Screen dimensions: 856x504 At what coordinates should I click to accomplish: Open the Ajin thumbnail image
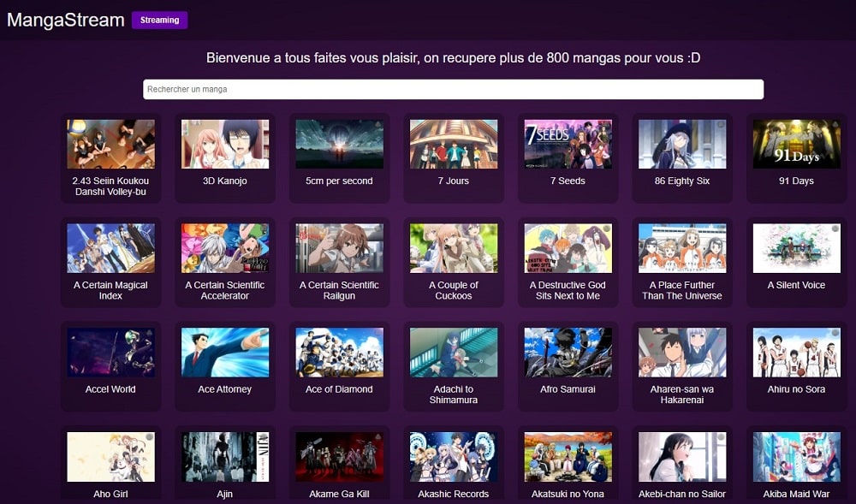click(225, 457)
